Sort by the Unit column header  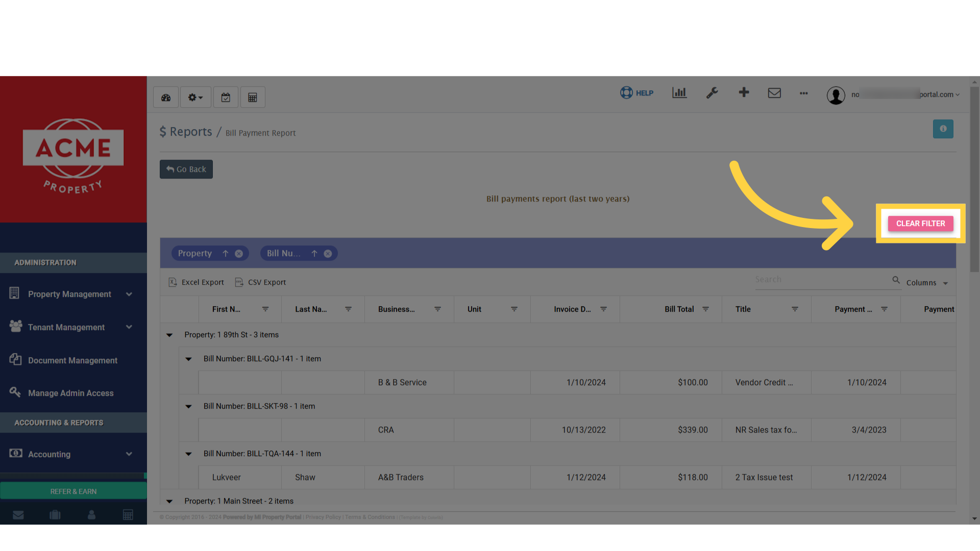click(474, 309)
